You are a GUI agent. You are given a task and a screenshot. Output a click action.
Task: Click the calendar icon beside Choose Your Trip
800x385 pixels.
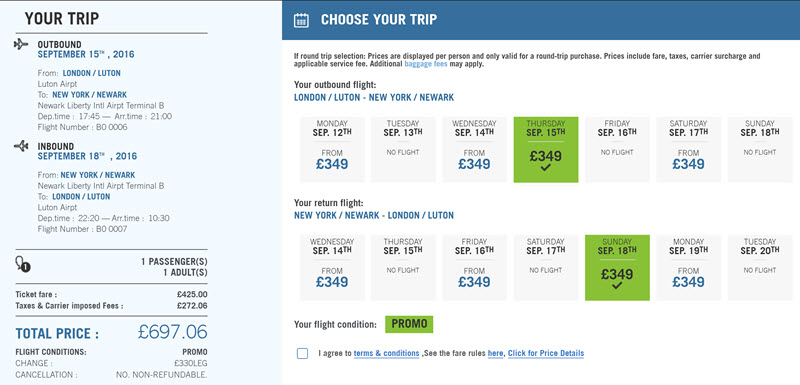(302, 20)
